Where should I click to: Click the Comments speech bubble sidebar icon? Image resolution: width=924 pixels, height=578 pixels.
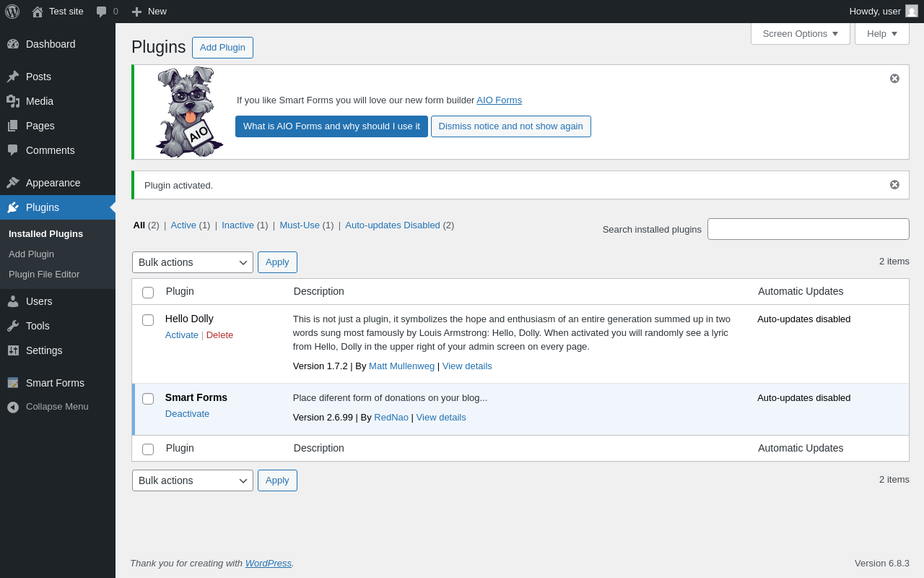pos(13,150)
